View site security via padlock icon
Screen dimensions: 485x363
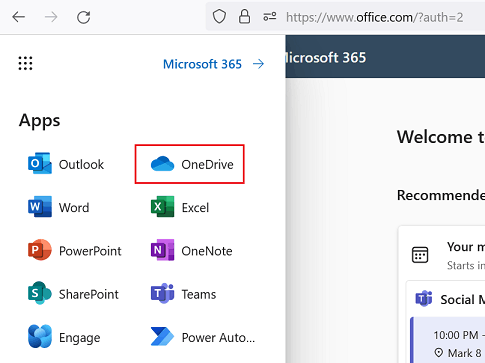[x=244, y=16]
